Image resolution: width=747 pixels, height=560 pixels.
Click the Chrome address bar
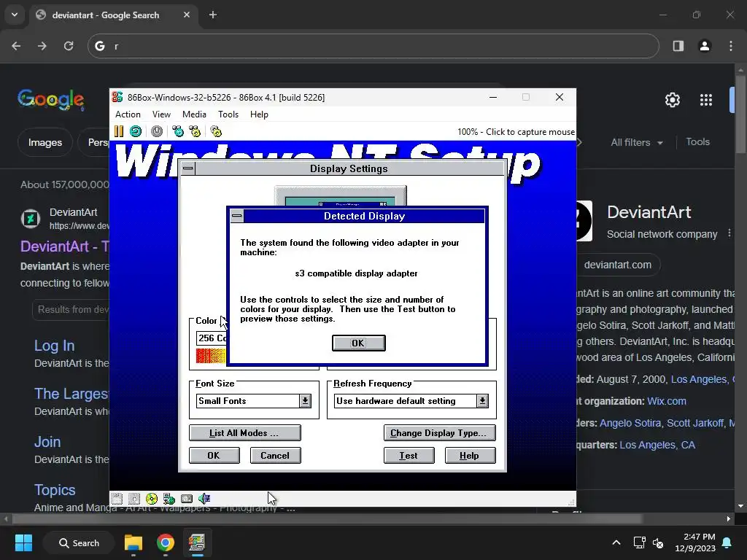click(373, 46)
